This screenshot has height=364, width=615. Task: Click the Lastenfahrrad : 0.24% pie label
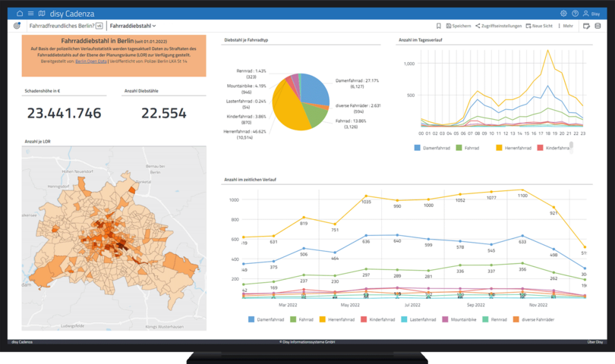tap(246, 104)
